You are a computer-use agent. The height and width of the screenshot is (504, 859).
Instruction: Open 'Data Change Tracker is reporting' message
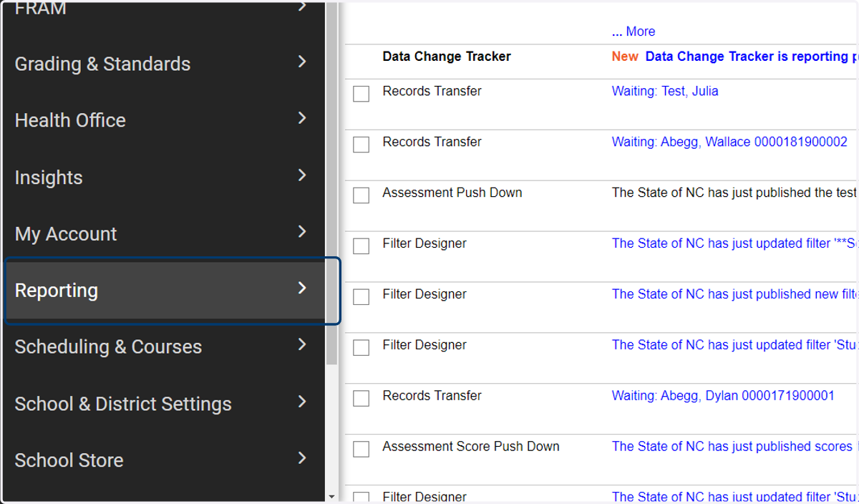pyautogui.click(x=752, y=57)
